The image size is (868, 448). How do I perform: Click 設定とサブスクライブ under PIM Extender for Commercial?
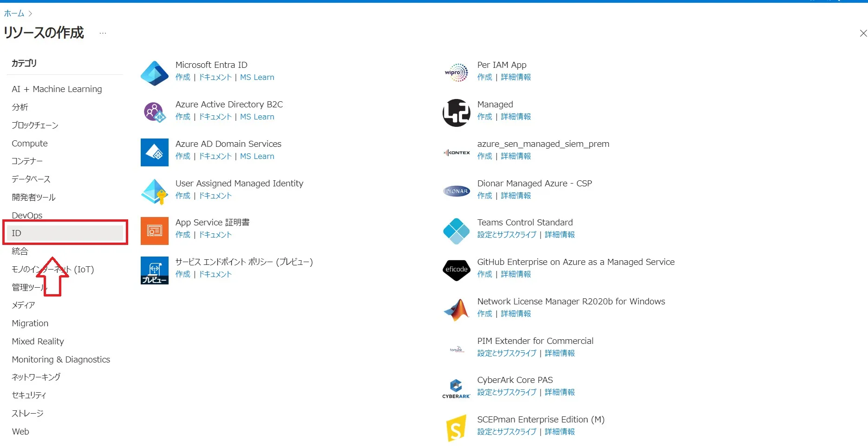(507, 353)
